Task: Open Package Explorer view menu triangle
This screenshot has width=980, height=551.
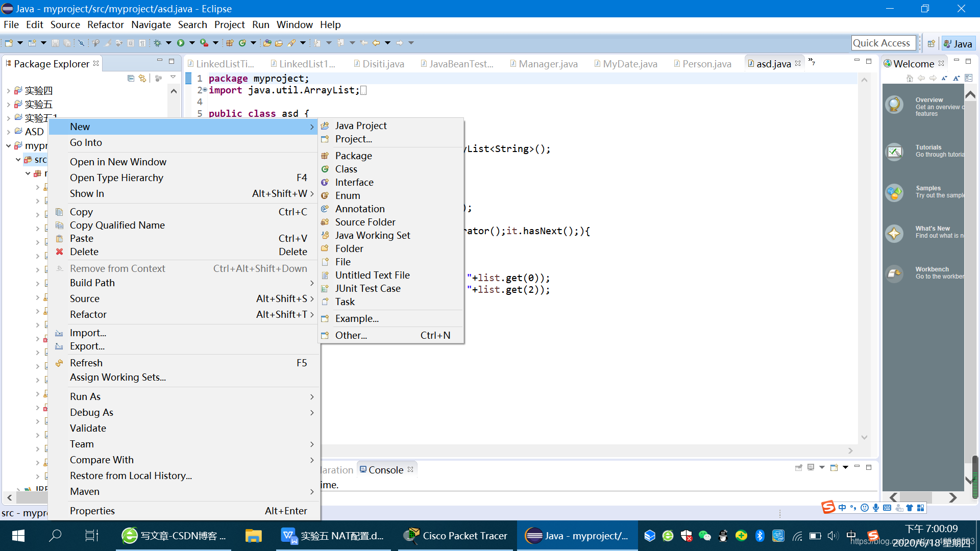Action: [173, 77]
